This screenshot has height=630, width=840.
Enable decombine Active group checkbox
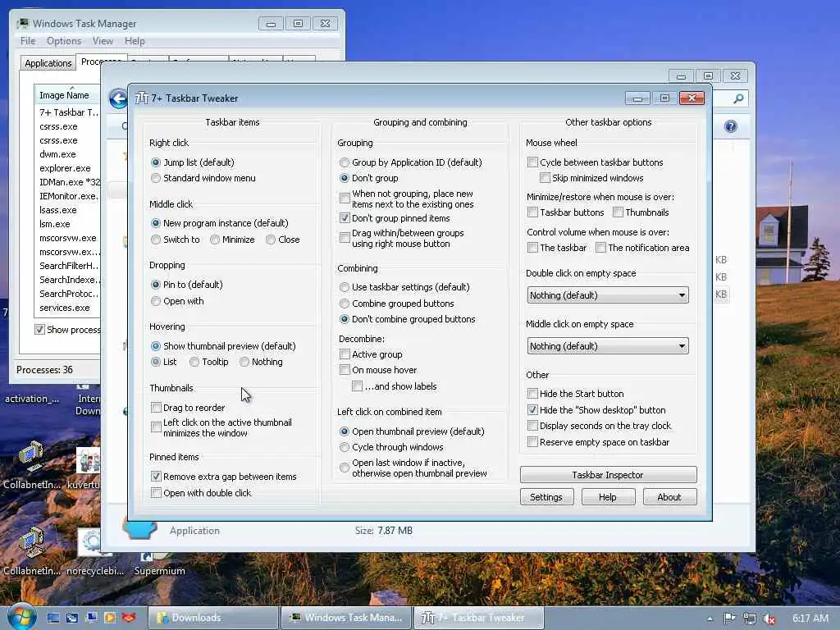345,354
